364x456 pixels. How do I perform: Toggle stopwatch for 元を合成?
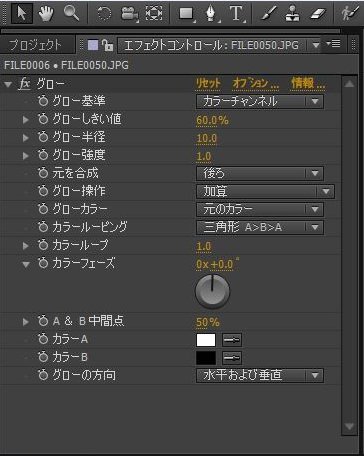pos(43,173)
